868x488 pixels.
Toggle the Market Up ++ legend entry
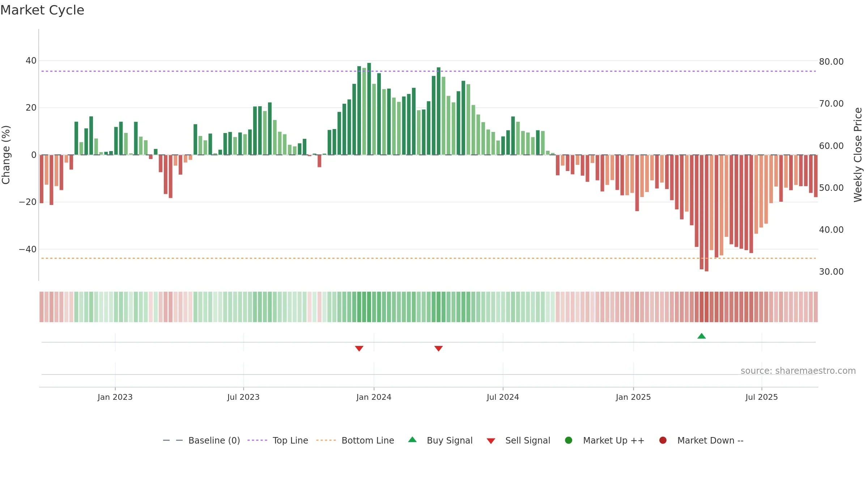pos(605,440)
